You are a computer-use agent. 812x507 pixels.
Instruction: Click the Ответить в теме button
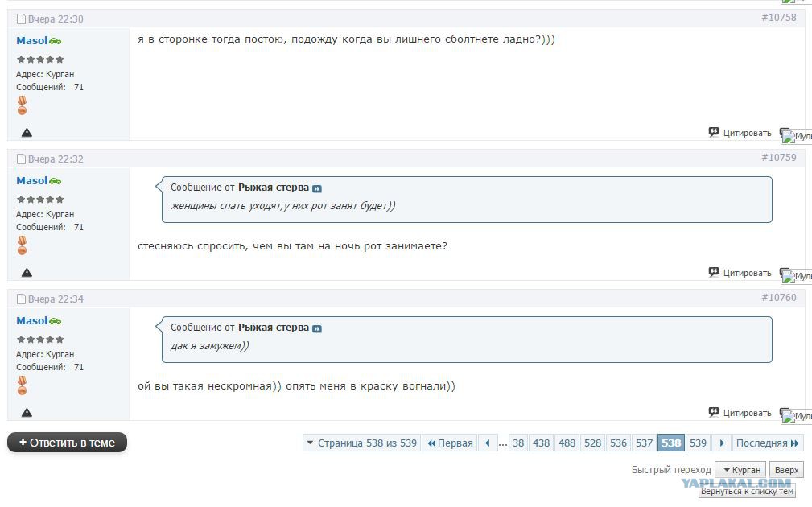pyautogui.click(x=68, y=443)
